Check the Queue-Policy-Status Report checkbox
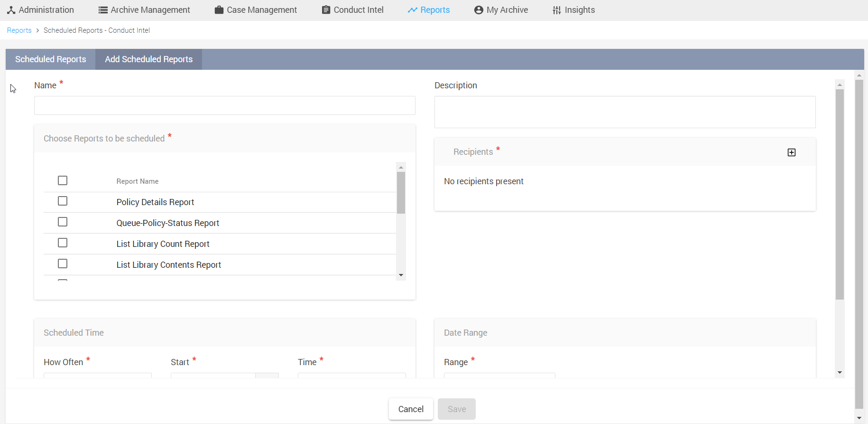 coord(63,222)
